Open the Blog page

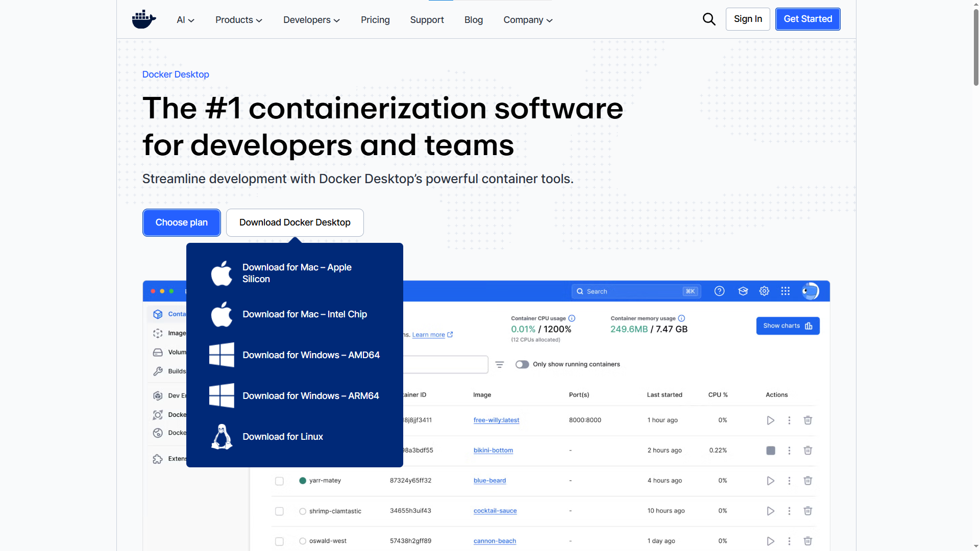click(474, 20)
